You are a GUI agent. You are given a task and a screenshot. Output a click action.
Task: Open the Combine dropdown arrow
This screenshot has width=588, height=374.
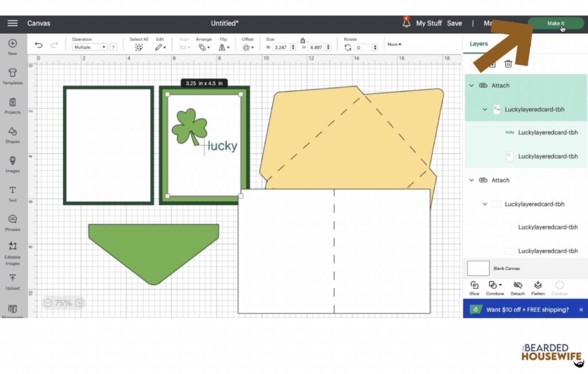(x=501, y=284)
